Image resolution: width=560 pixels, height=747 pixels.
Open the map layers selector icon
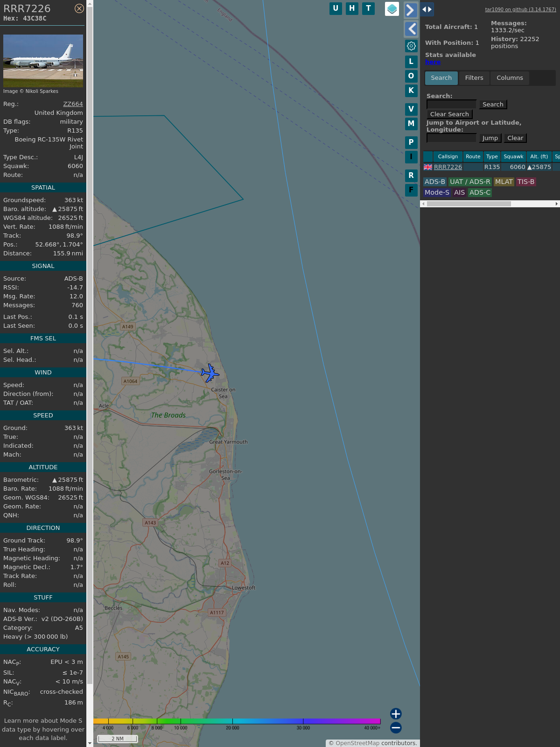(x=392, y=9)
